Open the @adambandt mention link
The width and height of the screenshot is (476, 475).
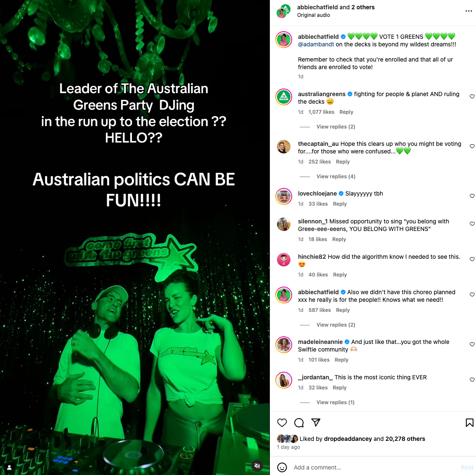pyautogui.click(x=316, y=44)
